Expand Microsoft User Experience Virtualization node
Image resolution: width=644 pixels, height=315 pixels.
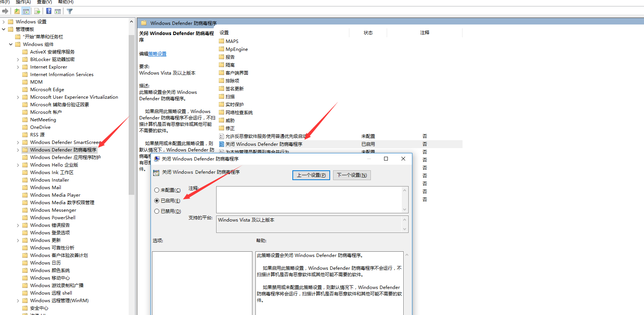pyautogui.click(x=18, y=97)
